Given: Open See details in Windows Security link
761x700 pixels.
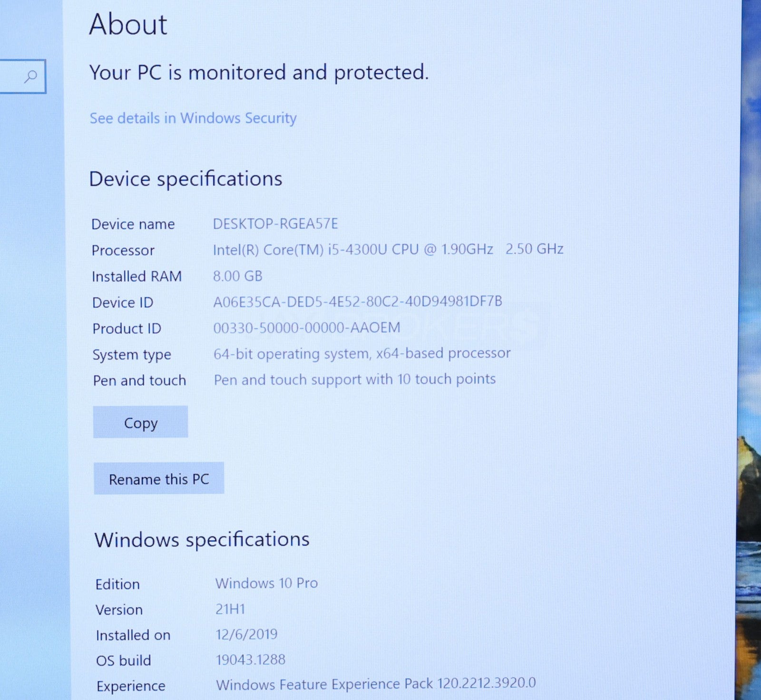Looking at the screenshot, I should click(193, 118).
